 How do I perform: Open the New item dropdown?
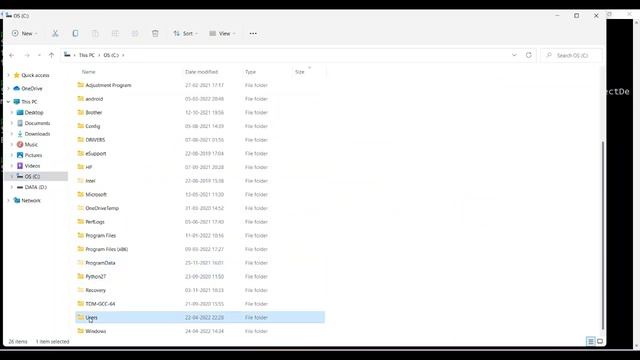(24, 33)
